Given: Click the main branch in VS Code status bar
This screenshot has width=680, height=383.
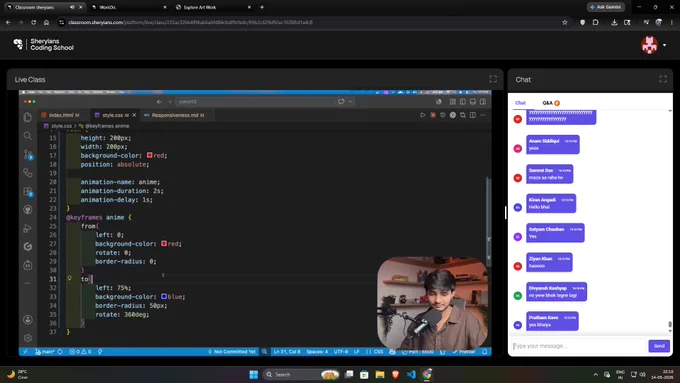Looking at the screenshot, I should [x=45, y=351].
